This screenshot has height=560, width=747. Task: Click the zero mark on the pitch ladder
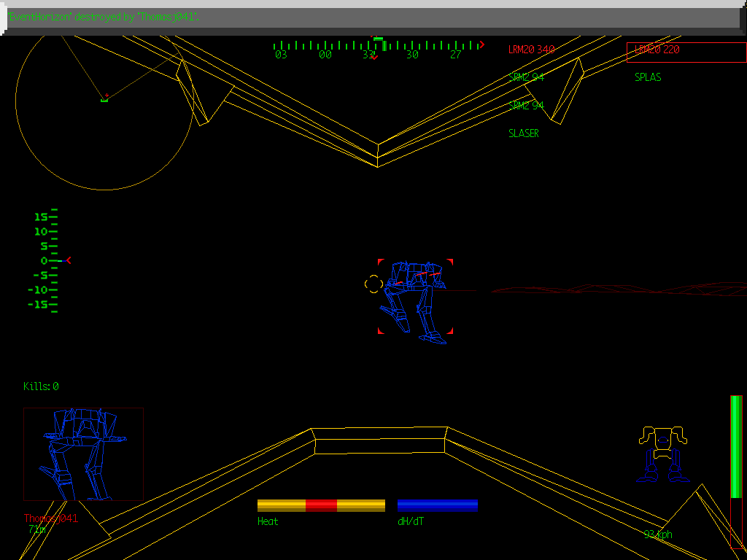(x=44, y=260)
